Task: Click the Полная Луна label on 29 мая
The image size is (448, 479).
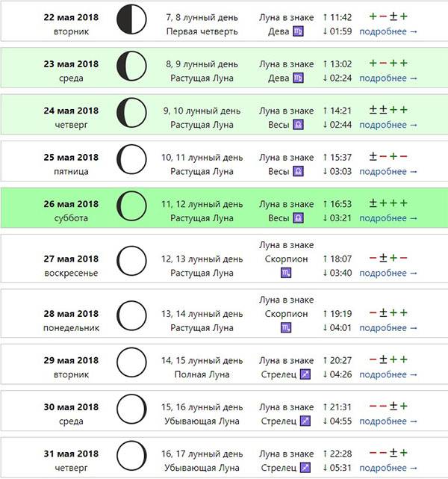Action: click(x=202, y=374)
